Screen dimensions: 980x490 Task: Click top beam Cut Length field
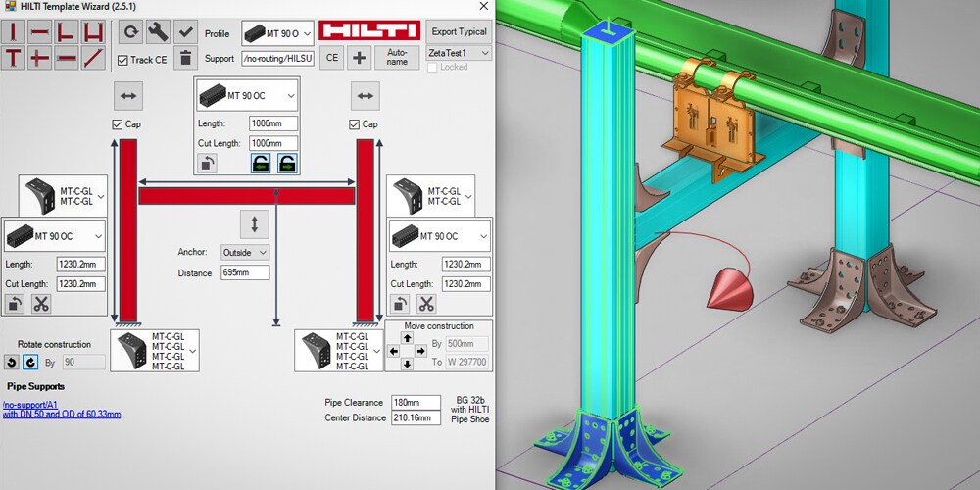[x=273, y=143]
